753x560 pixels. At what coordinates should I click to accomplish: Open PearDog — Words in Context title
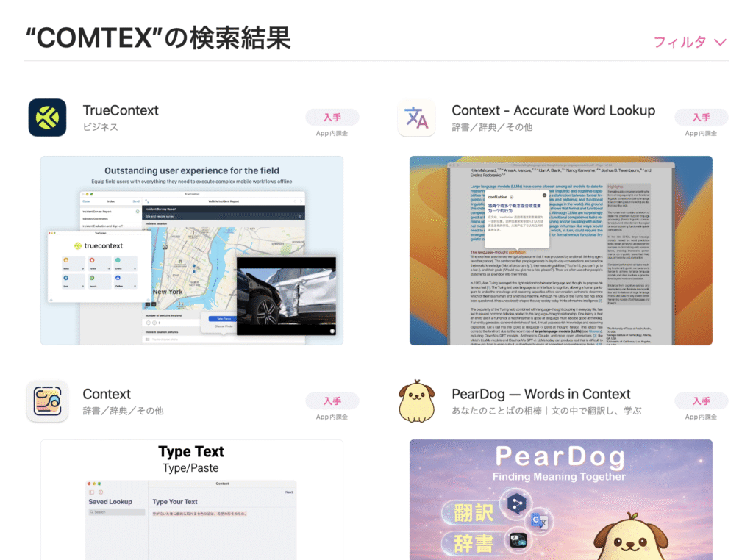[x=540, y=394]
